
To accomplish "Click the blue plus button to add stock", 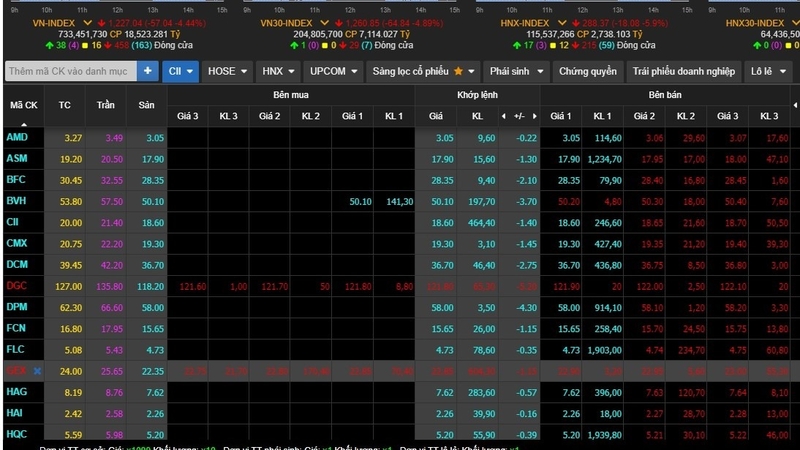I will coord(148,71).
